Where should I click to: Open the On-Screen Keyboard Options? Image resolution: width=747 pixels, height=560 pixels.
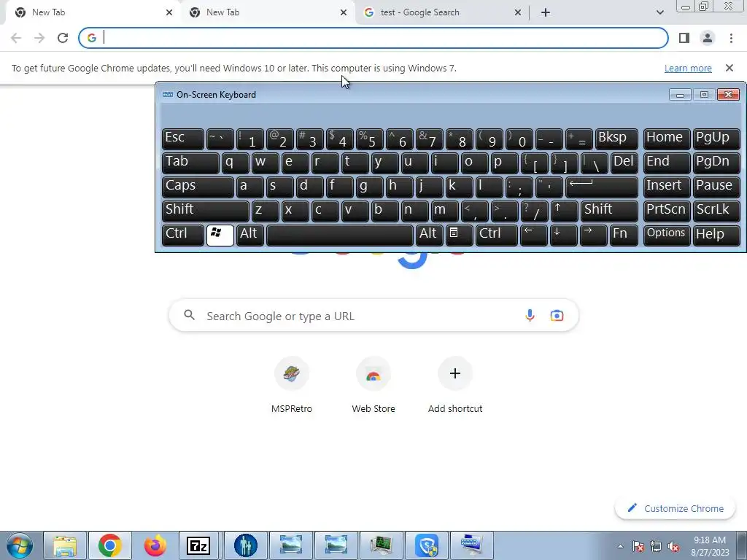[x=667, y=236]
